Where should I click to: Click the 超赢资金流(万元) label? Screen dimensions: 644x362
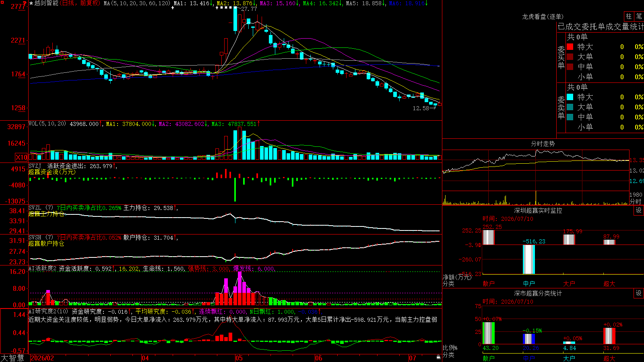[52, 172]
